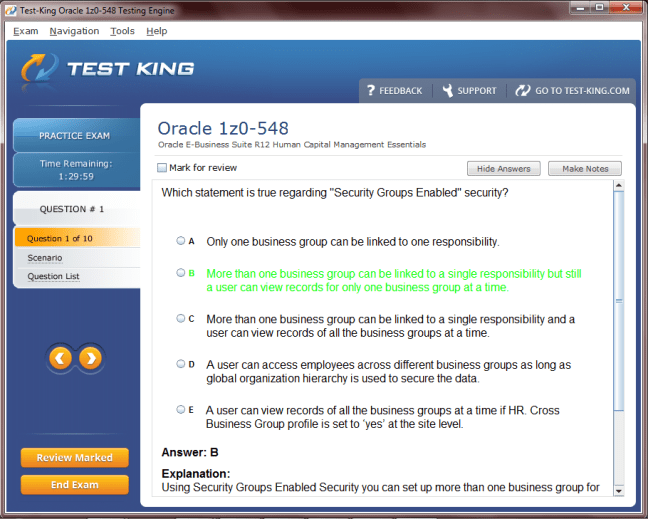This screenshot has width=648, height=519.
Task: Click the Support wrench icon
Action: coord(448,90)
